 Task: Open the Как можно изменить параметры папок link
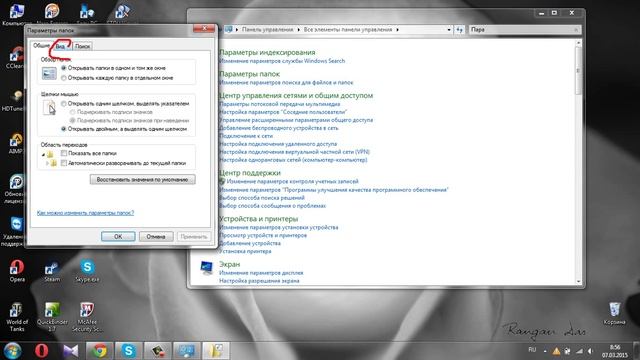coord(85,213)
